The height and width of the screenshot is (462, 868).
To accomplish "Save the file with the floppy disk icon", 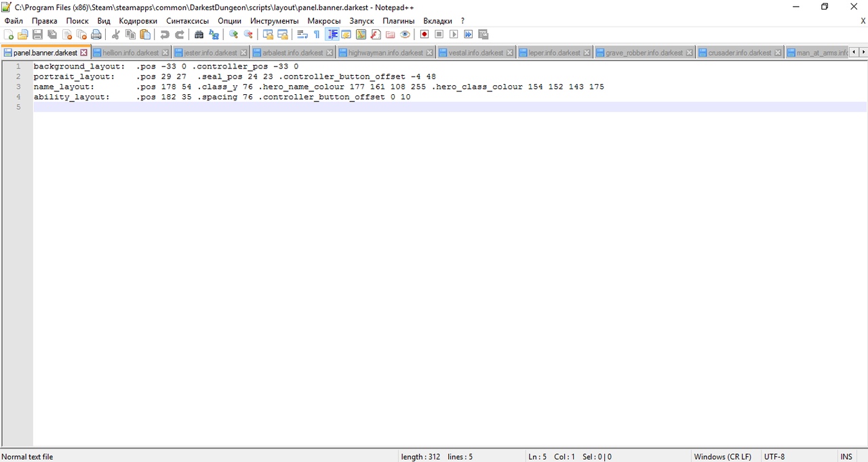I will pos(38,35).
